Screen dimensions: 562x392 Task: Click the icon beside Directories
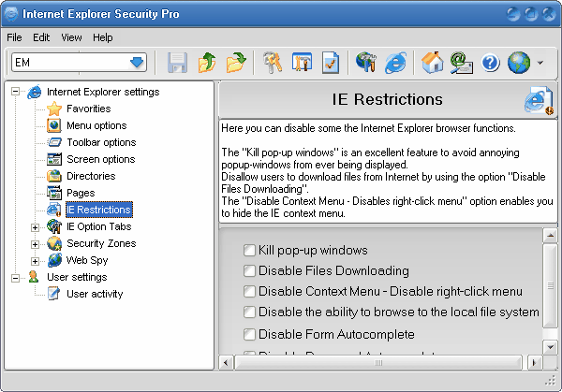click(x=54, y=176)
